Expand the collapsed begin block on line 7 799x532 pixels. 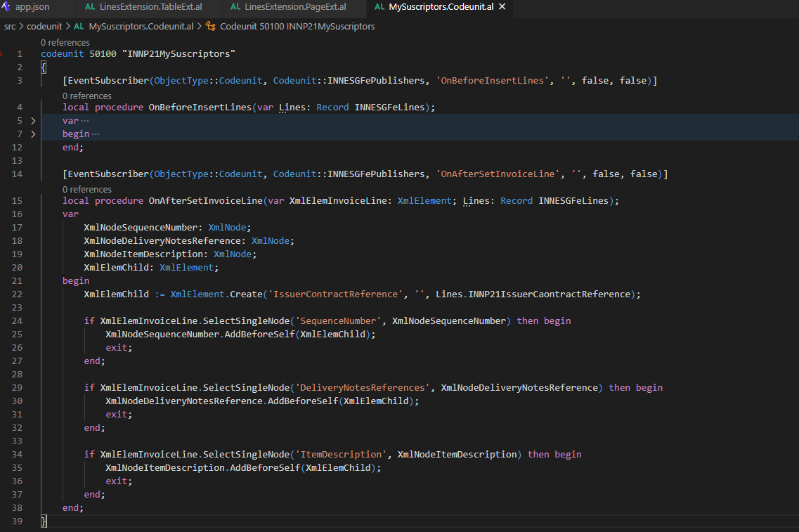pyautogui.click(x=33, y=134)
